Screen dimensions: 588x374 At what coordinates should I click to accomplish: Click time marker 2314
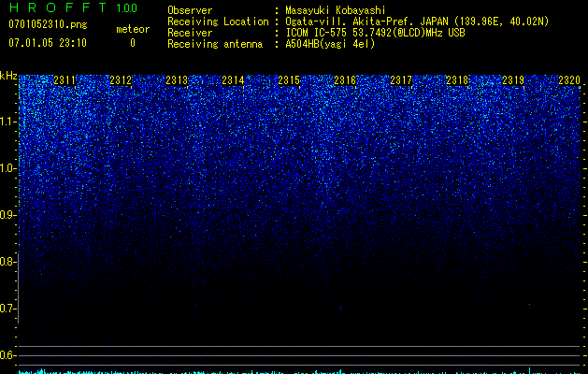tap(233, 80)
